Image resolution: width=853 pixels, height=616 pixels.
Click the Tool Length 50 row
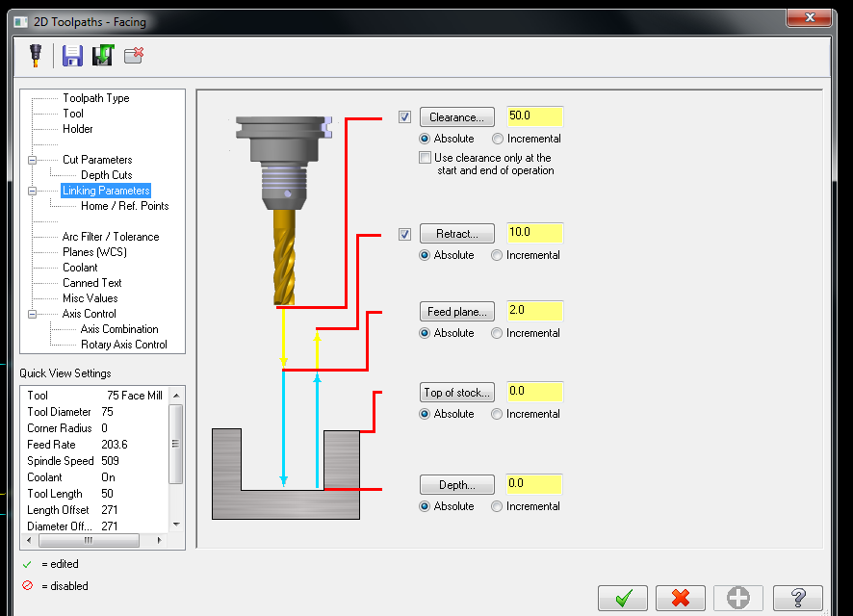coord(94,494)
